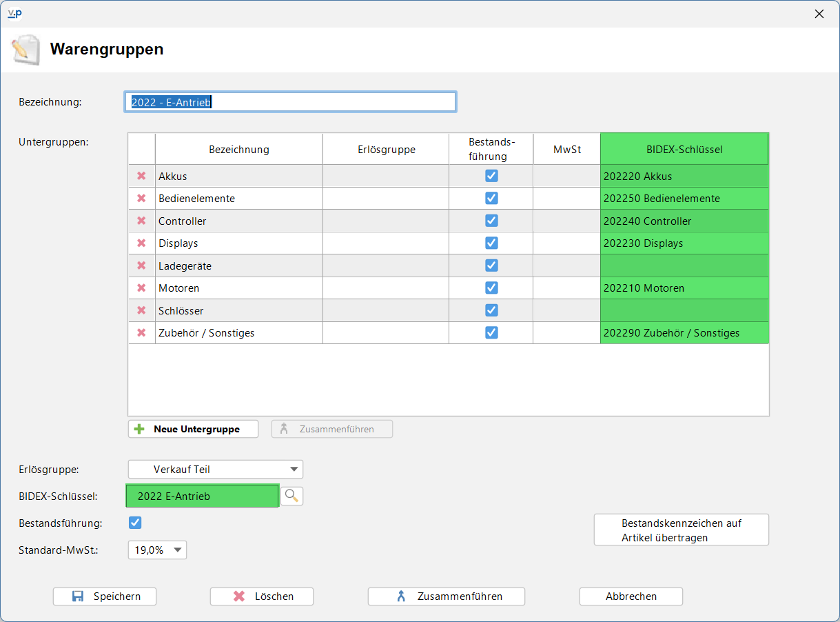Uncheck Bestandsführung for Akkus row
The height and width of the screenshot is (622, 840).
(491, 176)
